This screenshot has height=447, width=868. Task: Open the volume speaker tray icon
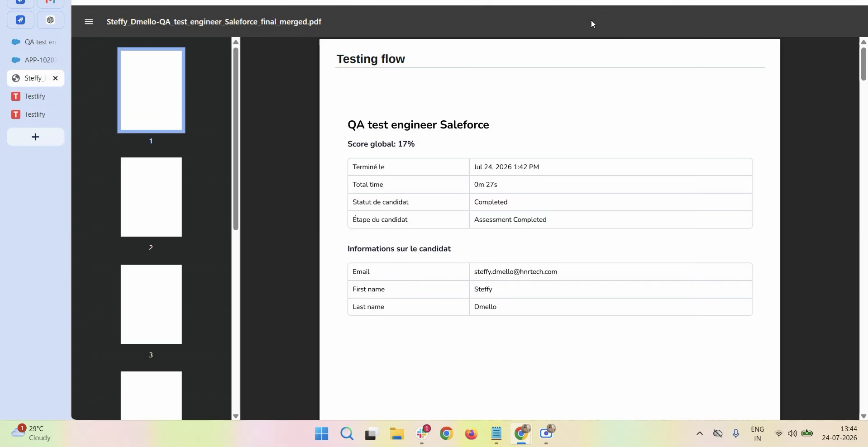pos(792,434)
